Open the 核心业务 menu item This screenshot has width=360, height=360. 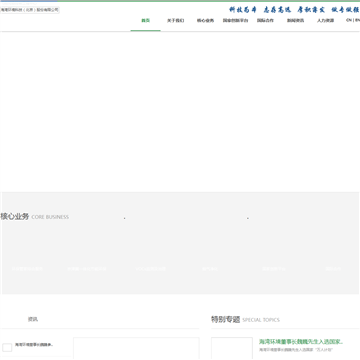pos(205,21)
